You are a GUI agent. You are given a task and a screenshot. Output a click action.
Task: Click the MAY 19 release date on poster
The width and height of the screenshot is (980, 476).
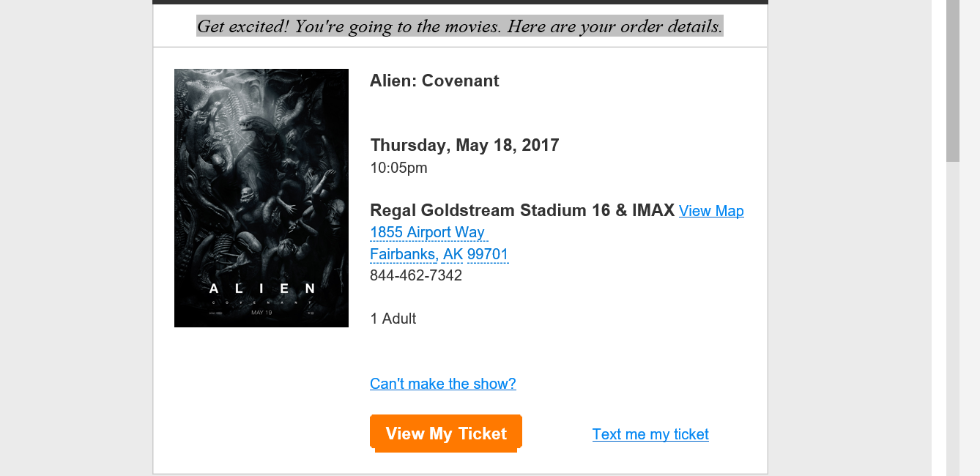[x=261, y=313]
